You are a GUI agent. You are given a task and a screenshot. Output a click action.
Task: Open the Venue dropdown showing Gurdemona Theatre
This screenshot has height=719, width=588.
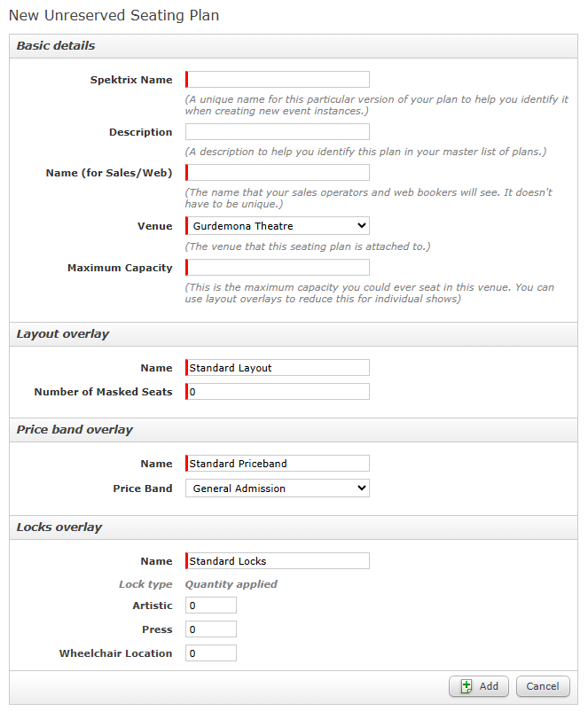(x=278, y=226)
